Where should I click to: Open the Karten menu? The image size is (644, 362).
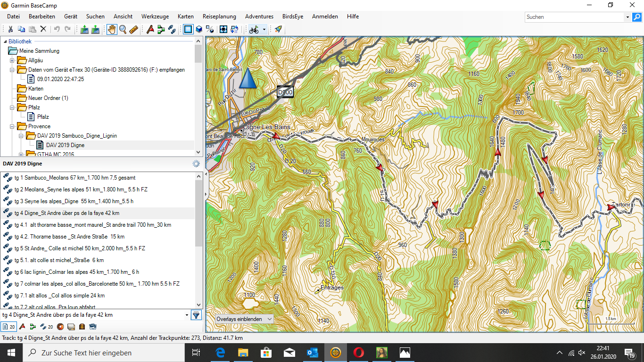186,16
